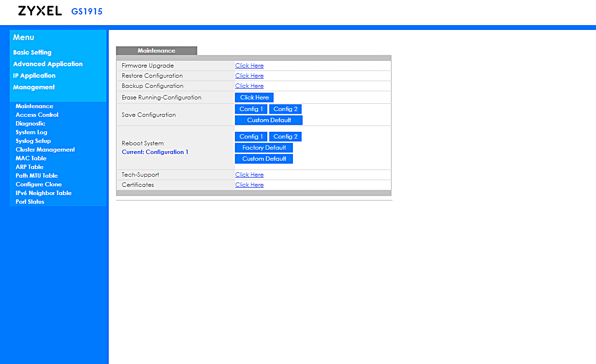Click the 'Erase Running-Configuration' row label
Image resolution: width=596 pixels, height=364 pixels.
161,98
